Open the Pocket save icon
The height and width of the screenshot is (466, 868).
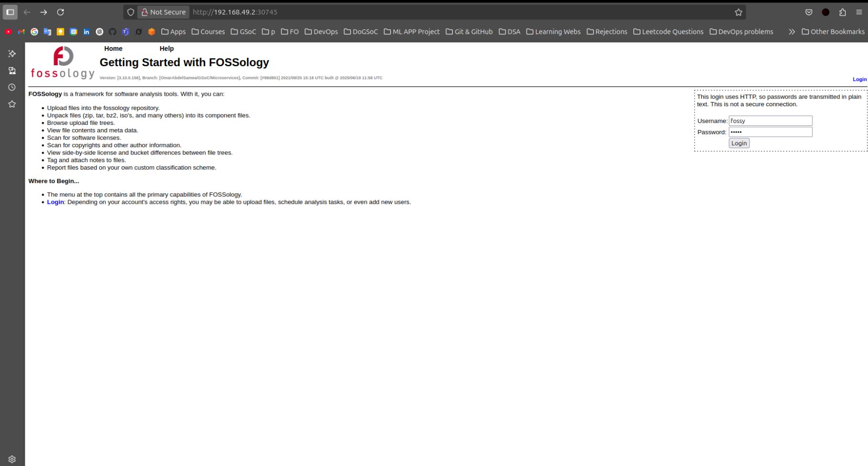809,12
